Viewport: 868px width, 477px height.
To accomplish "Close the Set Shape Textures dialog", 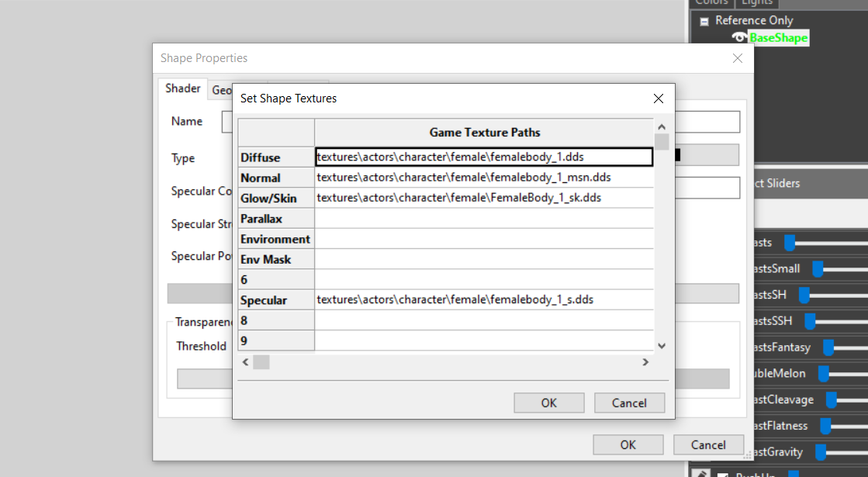I will point(658,99).
